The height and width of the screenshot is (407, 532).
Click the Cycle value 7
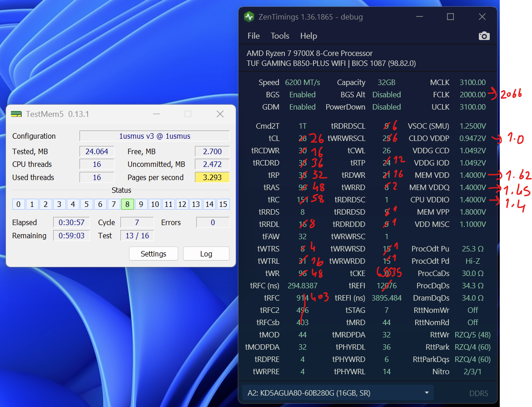[137, 222]
